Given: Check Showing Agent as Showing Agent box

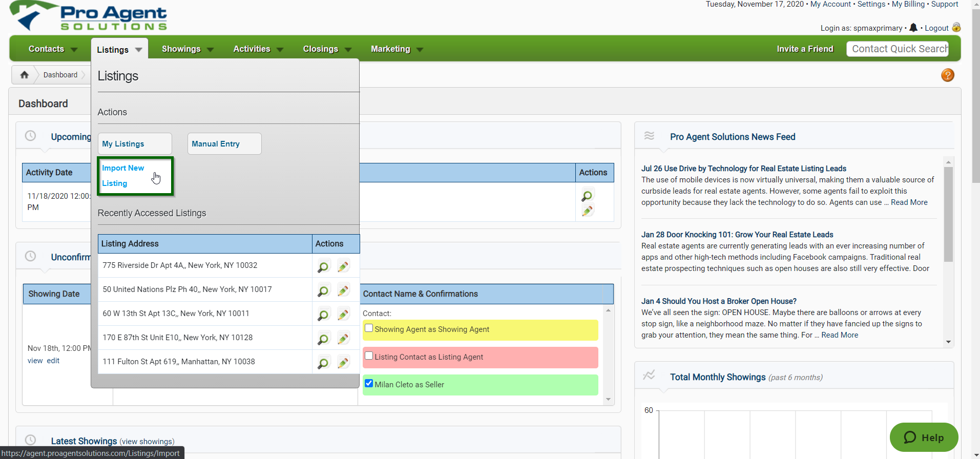Looking at the screenshot, I should [x=369, y=328].
